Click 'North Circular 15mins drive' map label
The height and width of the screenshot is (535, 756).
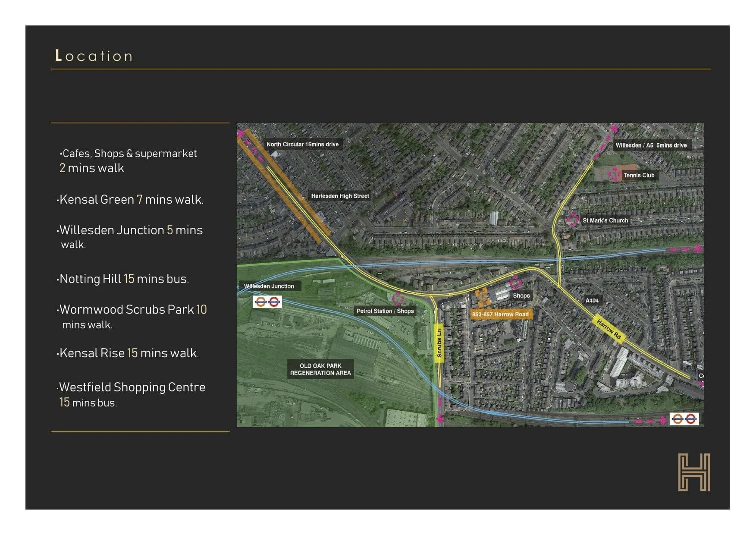pos(302,144)
